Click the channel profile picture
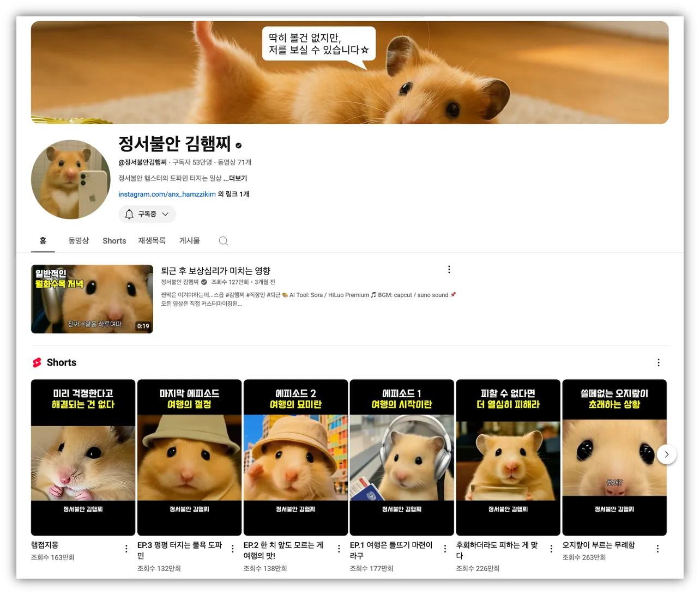Viewport: 700px width, 595px height. pyautogui.click(x=70, y=179)
